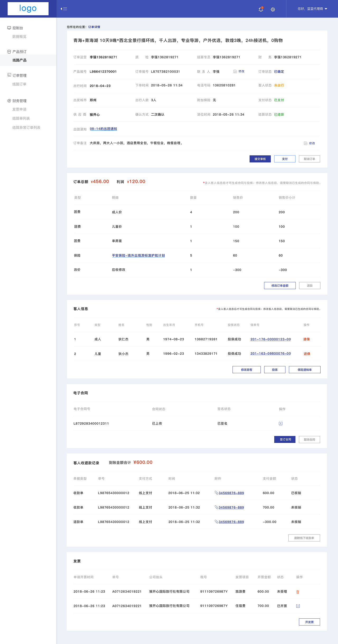Click the 单房差 row detail cell
Image resolution: width=338 pixels, height=644 pixels.
coord(117,241)
